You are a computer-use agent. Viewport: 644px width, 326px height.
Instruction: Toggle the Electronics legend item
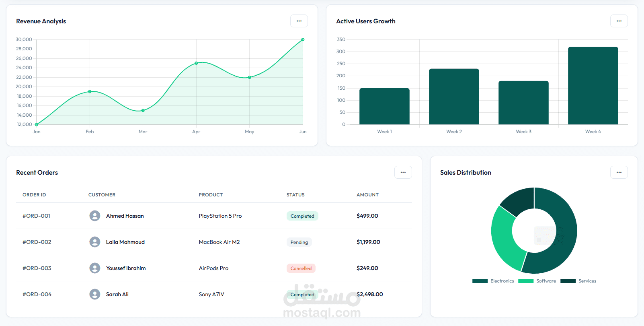493,281
